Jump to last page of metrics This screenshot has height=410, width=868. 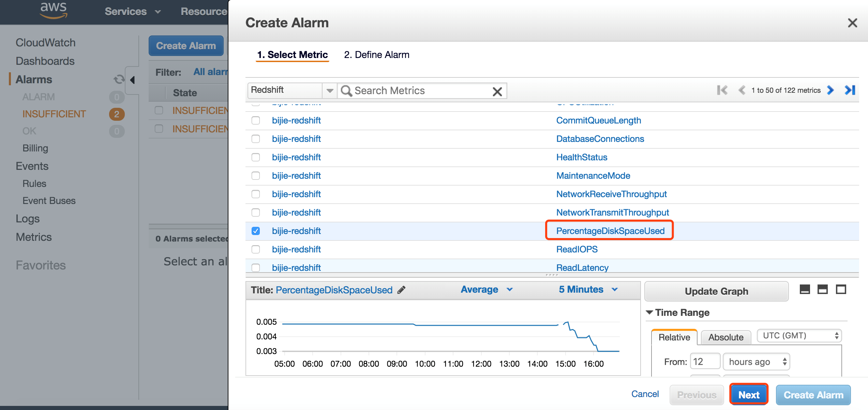click(850, 90)
